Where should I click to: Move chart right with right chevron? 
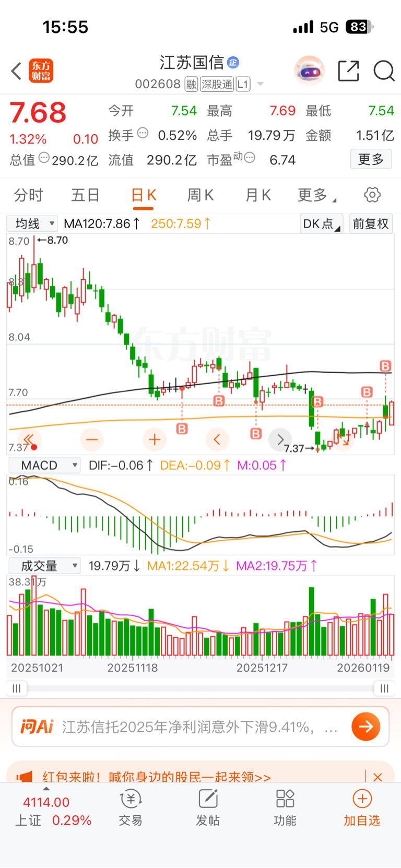point(280,439)
